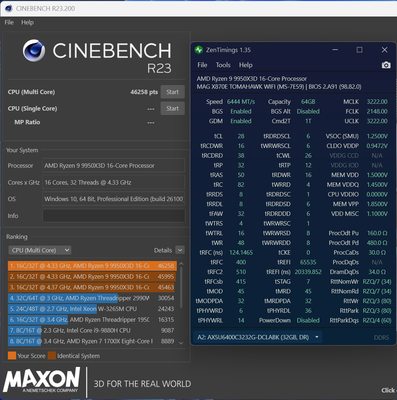Click the MAG X870E TOMAHAWK WIFI BIOS line
Viewport: 397px width, 400px height.
(279, 87)
